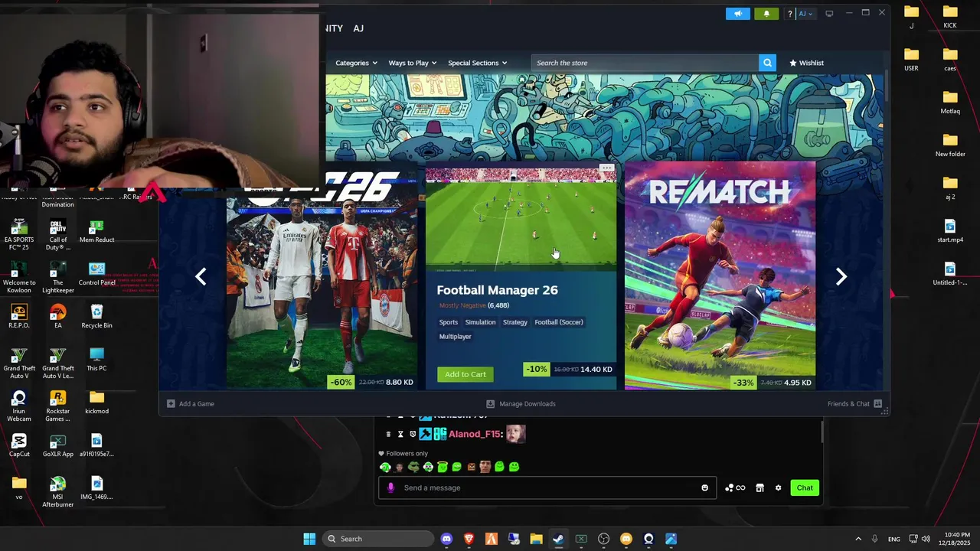
Task: Select the Motlaq folder on desktop
Action: [950, 102]
